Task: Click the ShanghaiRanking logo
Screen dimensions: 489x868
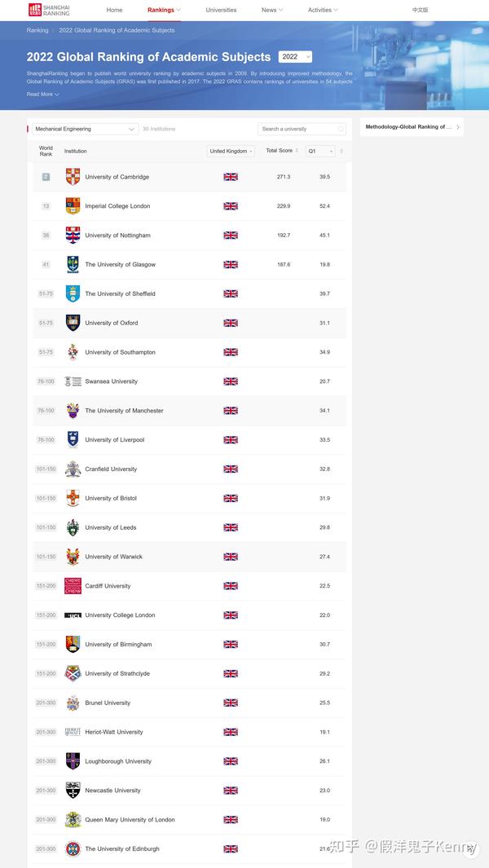Action: pos(49,10)
